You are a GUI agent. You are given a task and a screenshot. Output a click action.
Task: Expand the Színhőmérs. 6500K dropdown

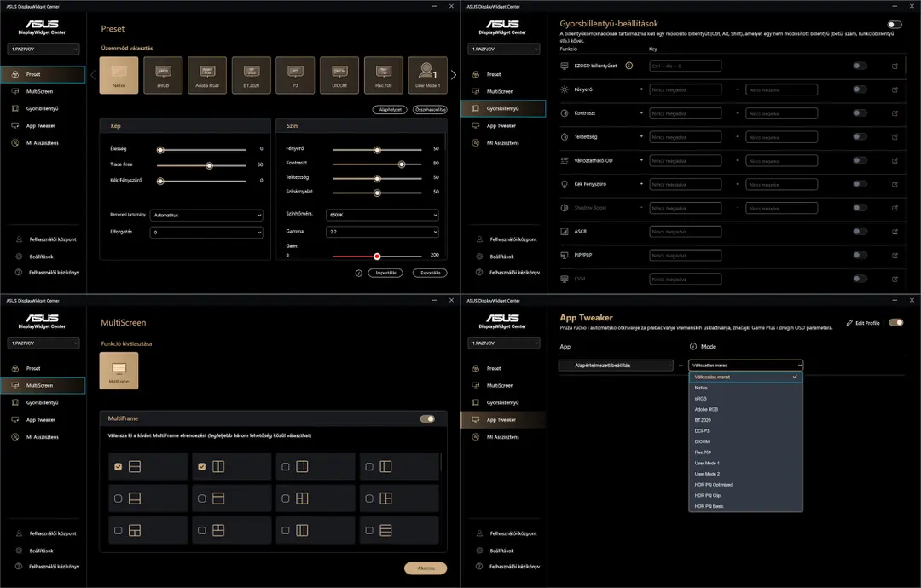click(382, 215)
